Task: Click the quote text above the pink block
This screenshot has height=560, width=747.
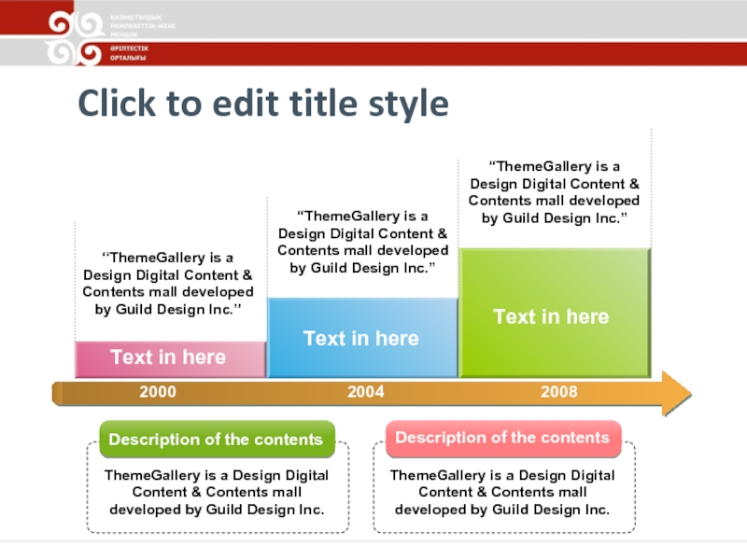Action: tap(168, 284)
